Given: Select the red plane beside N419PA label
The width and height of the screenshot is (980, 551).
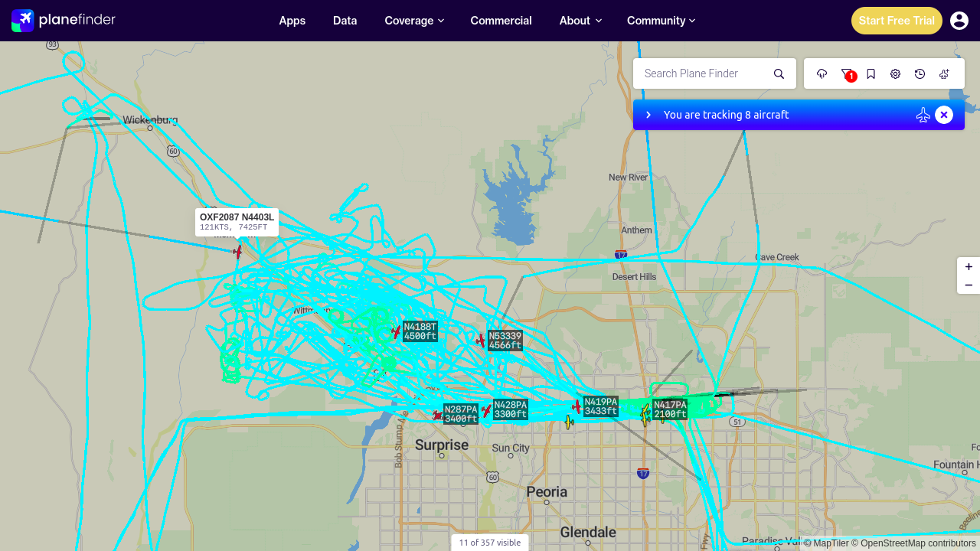Looking at the screenshot, I should pos(577,406).
